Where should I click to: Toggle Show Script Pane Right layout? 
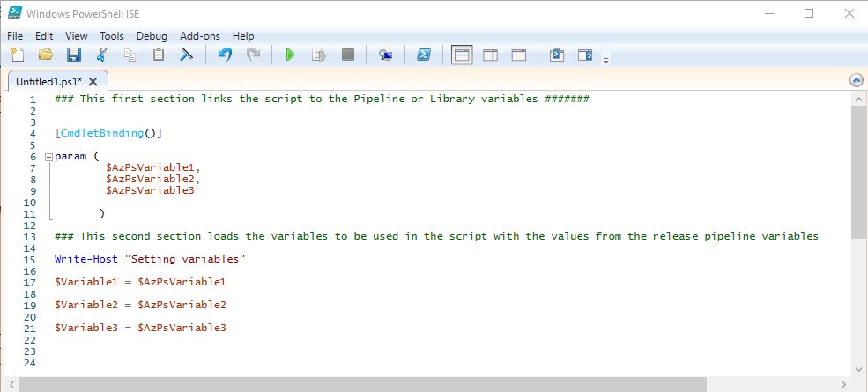pos(490,55)
